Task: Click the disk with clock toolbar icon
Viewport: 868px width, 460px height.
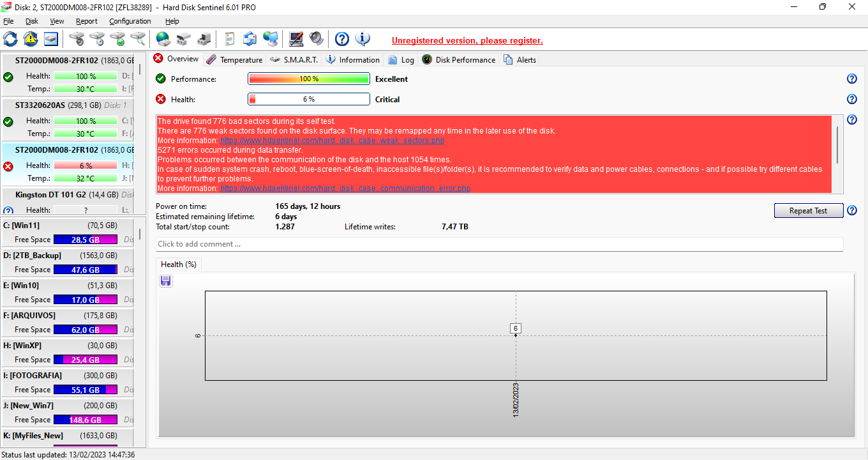Action: 97,39
